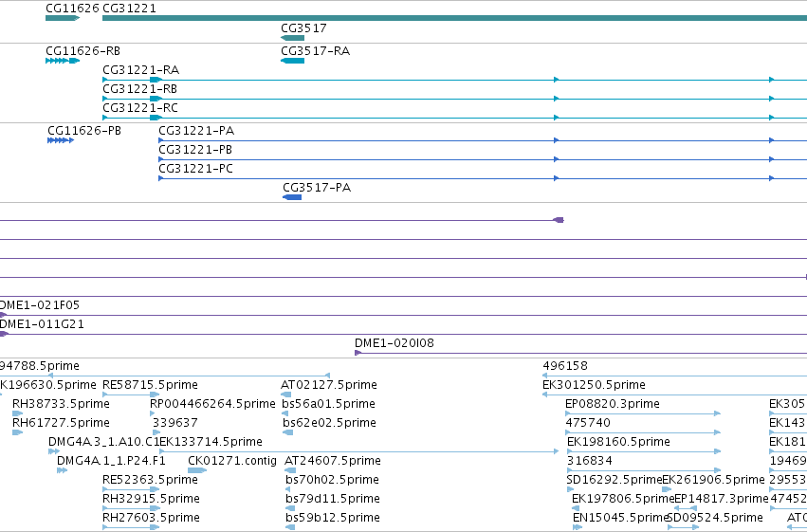Select the DME1-020I08 feature label
Viewport: 807px width, 532px height.
(394, 342)
